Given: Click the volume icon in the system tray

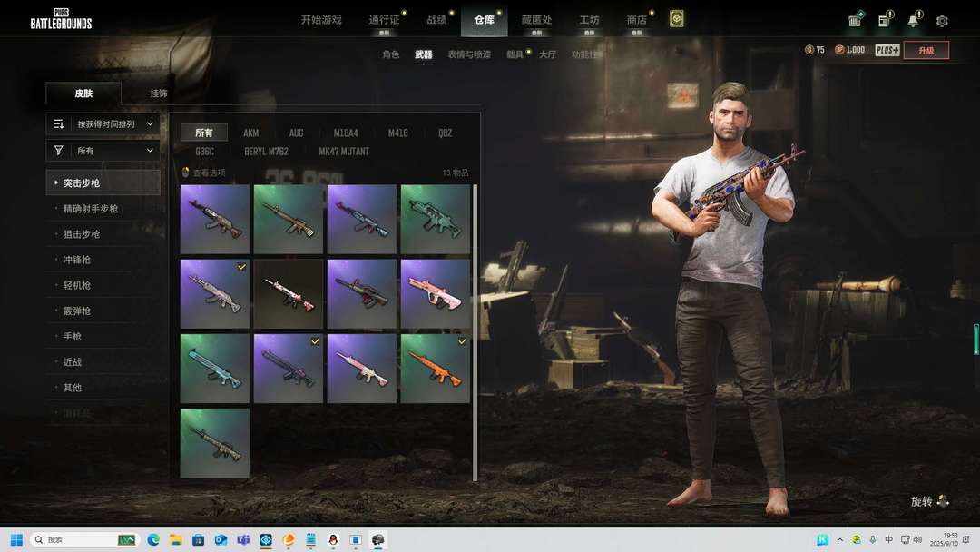Looking at the screenshot, I should pyautogui.click(x=917, y=539).
